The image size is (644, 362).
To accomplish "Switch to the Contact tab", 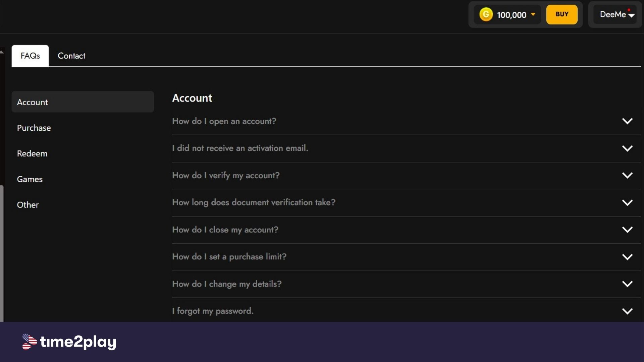I will (x=71, y=56).
